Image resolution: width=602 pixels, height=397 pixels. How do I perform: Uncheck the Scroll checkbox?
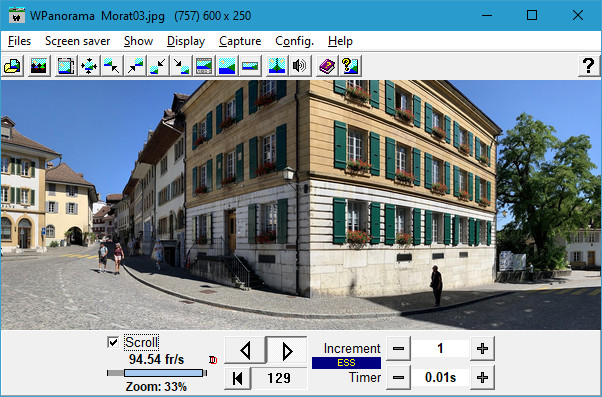113,342
